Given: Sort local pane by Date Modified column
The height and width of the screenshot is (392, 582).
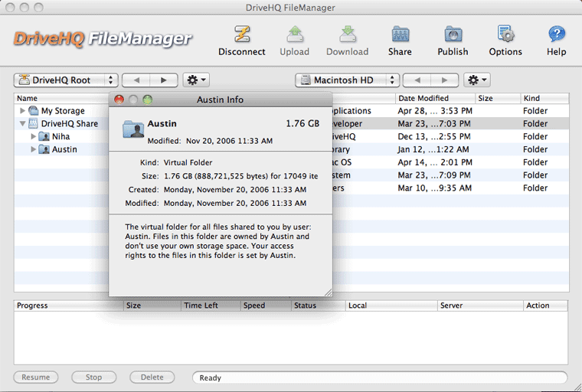Looking at the screenshot, I should point(435,98).
